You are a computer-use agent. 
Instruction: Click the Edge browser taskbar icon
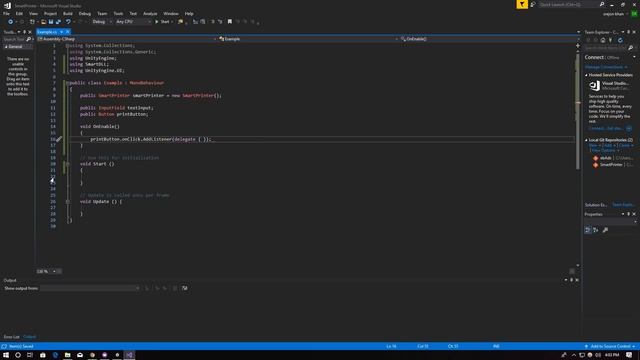(55, 355)
